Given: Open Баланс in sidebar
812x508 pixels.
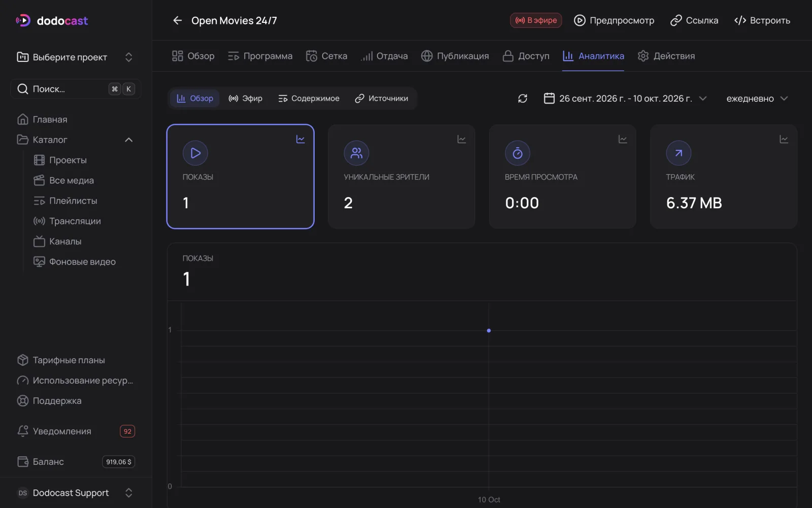Looking at the screenshot, I should click(x=76, y=462).
